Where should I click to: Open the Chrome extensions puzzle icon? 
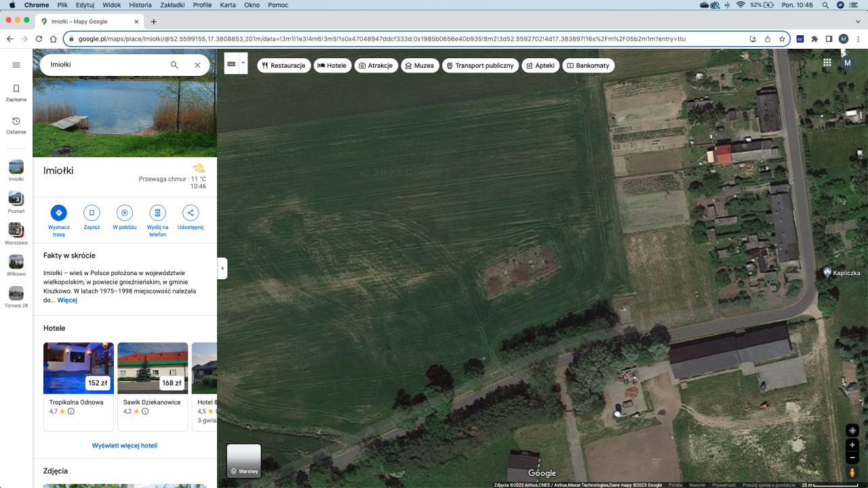(814, 39)
